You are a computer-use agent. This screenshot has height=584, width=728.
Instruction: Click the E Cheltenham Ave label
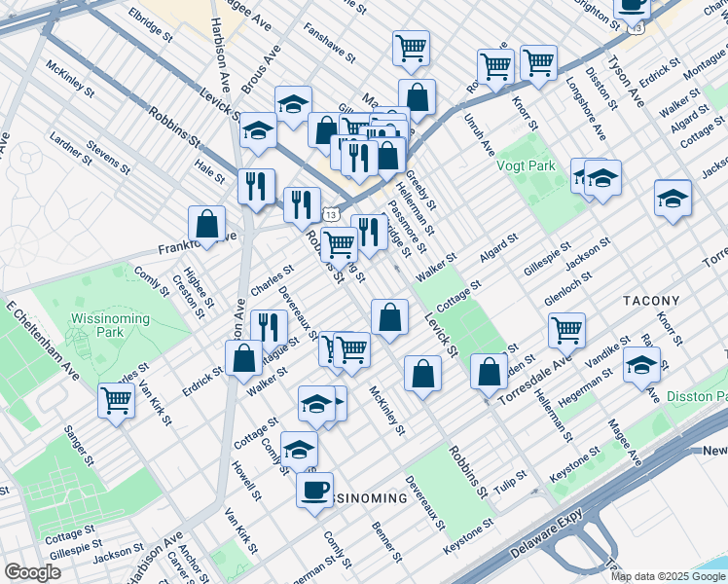point(43,341)
